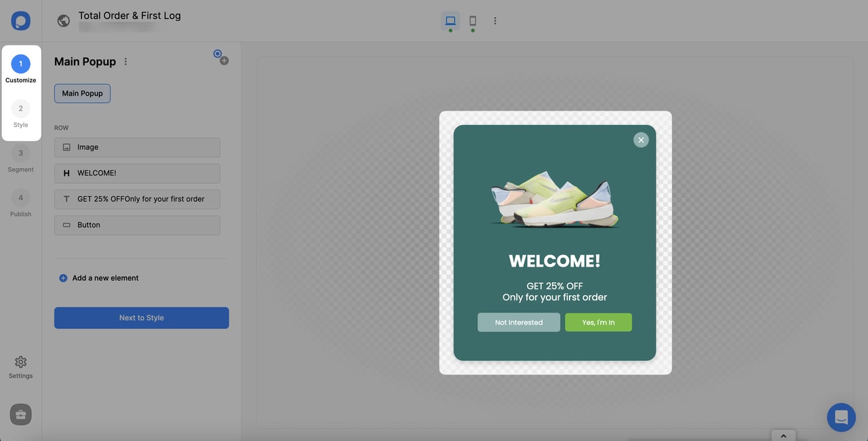Go to step 3 Segment
The height and width of the screenshot is (441, 868).
(x=20, y=159)
